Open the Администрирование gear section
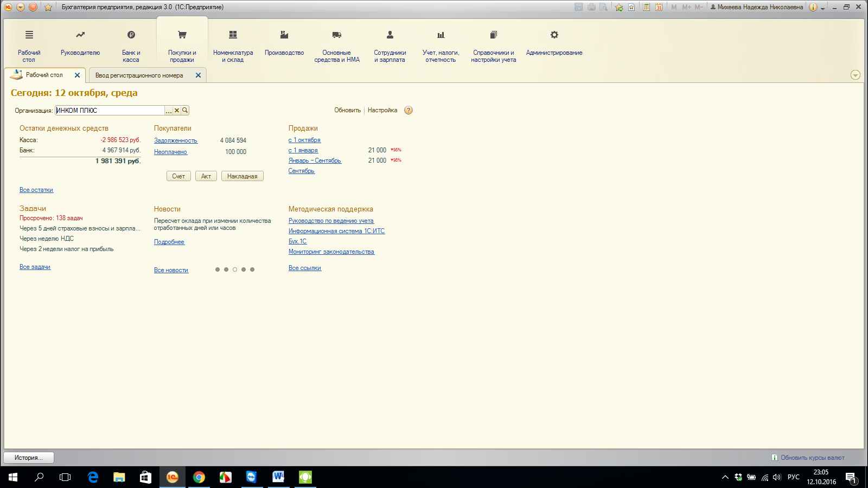 [554, 44]
